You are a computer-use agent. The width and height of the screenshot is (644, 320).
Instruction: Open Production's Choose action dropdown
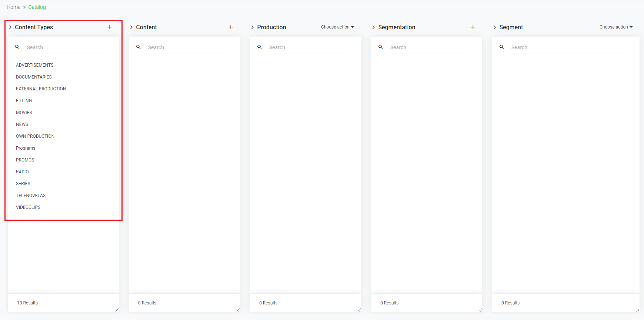337,27
